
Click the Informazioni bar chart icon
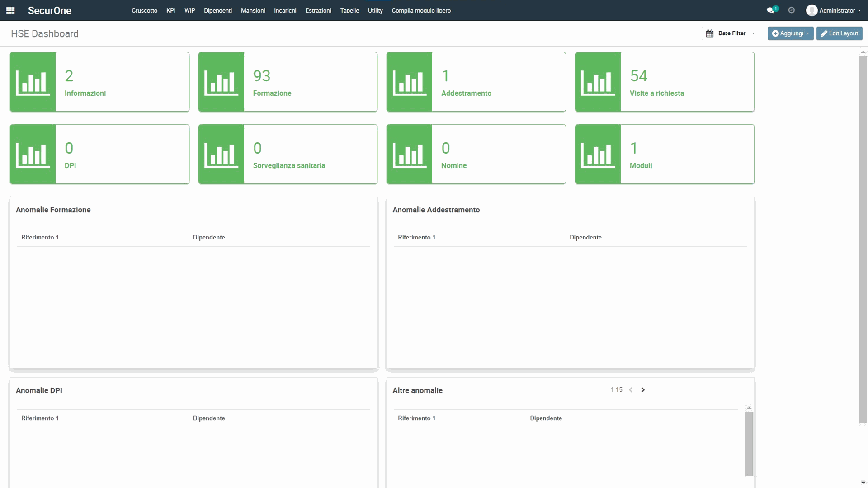33,82
